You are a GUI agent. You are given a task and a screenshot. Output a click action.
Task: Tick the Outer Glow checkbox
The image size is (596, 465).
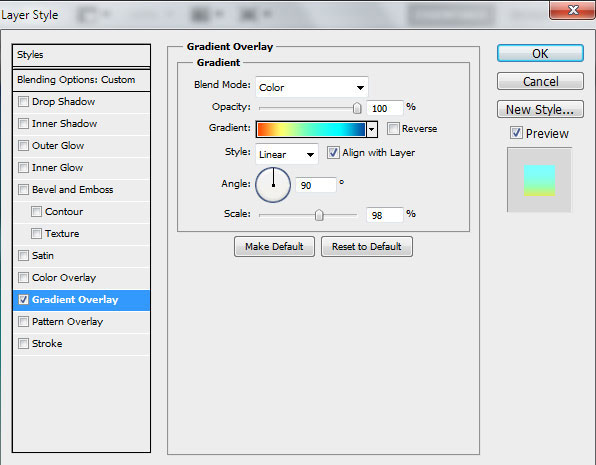24,146
